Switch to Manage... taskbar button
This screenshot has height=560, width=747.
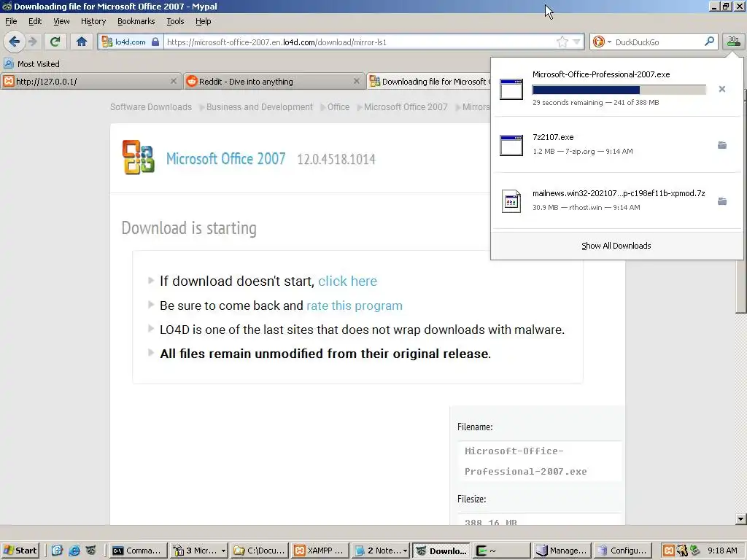(562, 551)
